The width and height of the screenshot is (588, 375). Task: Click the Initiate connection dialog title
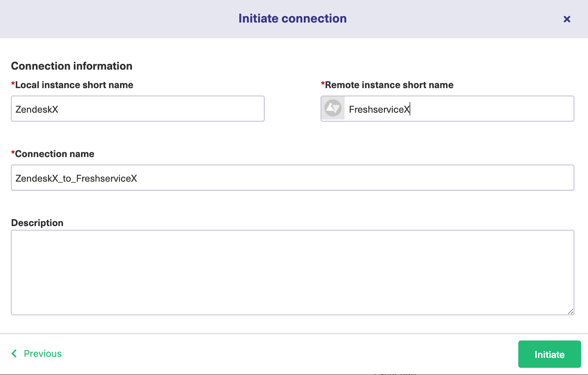pos(292,18)
